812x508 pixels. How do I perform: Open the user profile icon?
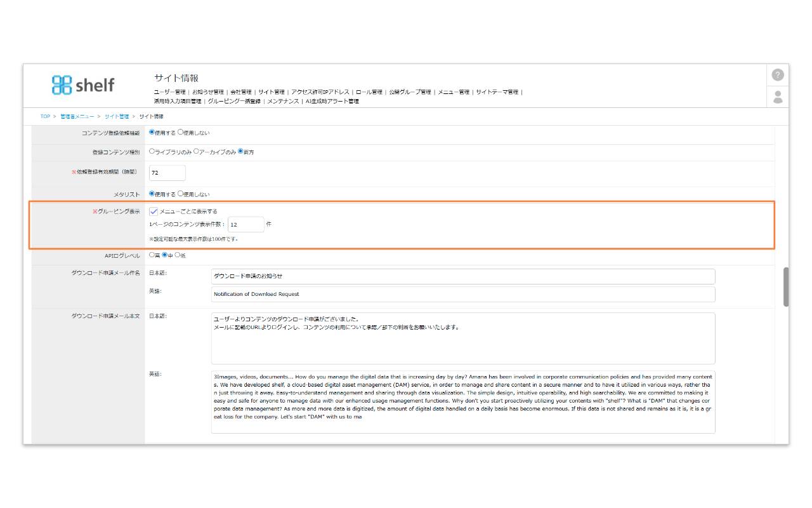pos(778,97)
